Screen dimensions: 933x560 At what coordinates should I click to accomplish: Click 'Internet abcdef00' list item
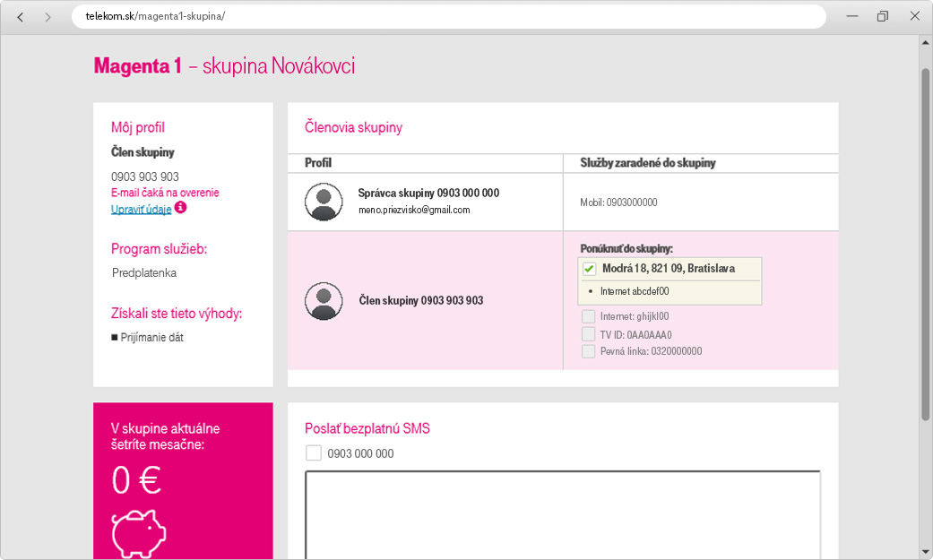point(635,291)
